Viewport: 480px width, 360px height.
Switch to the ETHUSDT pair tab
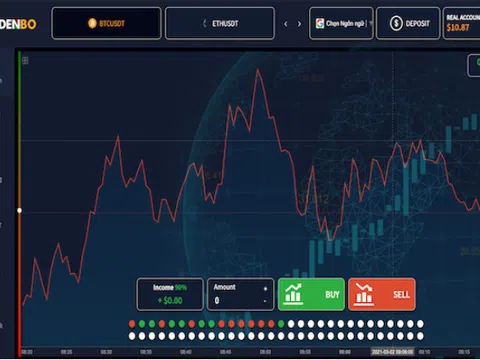[x=220, y=23]
